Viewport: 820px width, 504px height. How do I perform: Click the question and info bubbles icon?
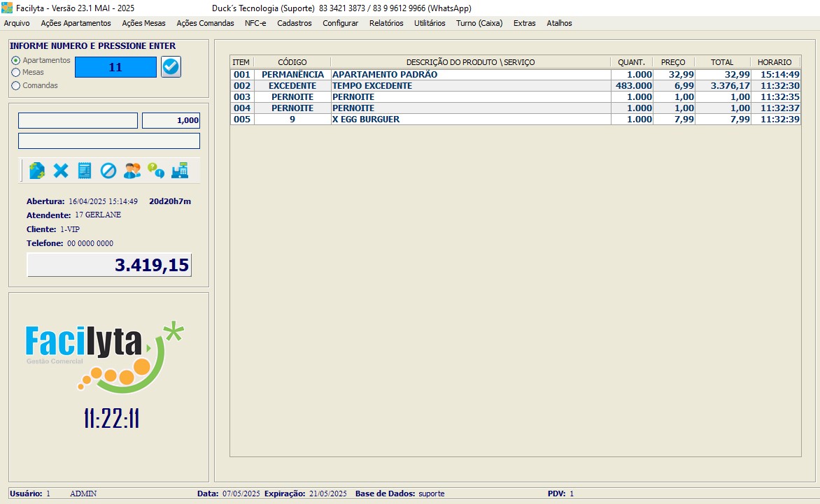(x=155, y=171)
